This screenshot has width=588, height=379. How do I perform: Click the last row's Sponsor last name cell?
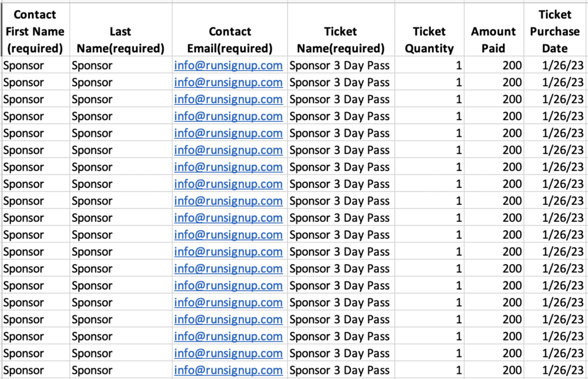click(121, 370)
